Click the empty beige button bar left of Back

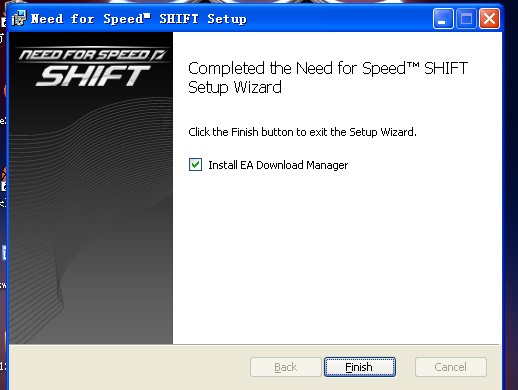[x=130, y=367]
